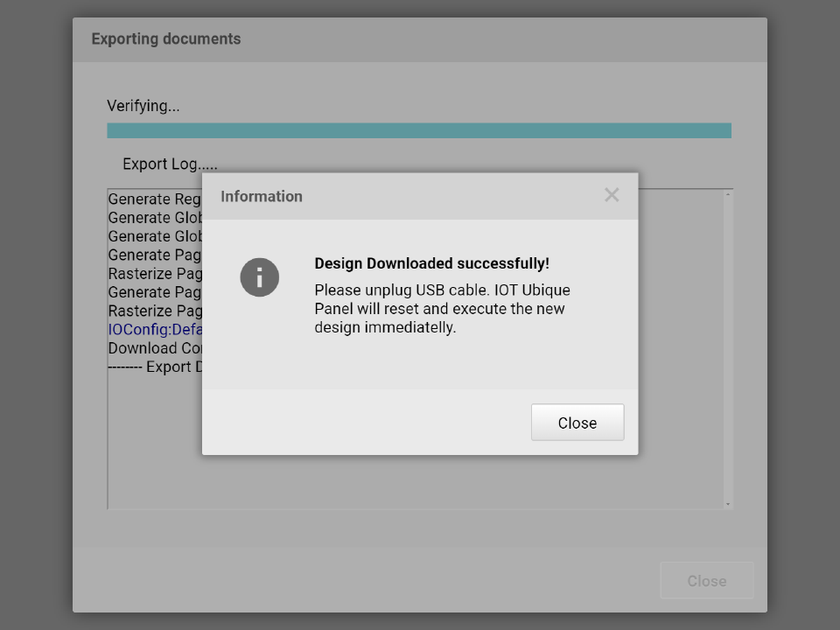Click the scrollbar track on the log panel
Viewport: 840px width, 630px height.
727,394
